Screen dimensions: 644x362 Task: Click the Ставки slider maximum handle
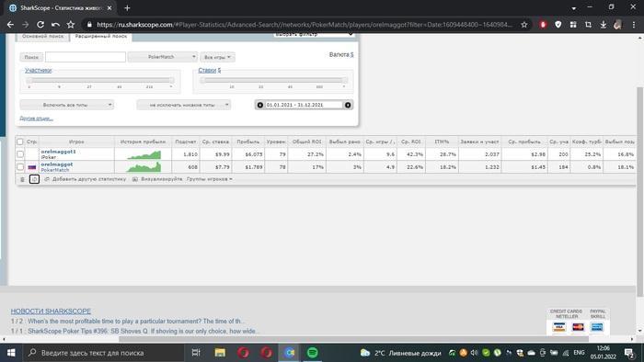(x=345, y=81)
